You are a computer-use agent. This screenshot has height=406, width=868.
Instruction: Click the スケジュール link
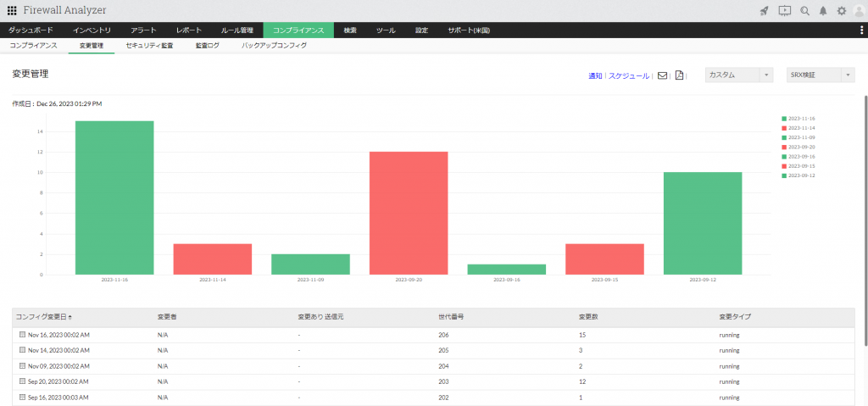(629, 76)
